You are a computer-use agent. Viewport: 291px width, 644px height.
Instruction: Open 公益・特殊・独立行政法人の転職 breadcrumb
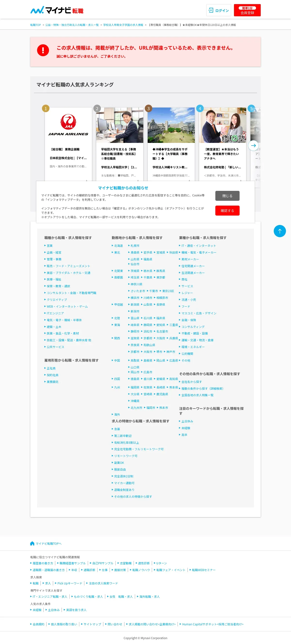[x=72, y=25]
